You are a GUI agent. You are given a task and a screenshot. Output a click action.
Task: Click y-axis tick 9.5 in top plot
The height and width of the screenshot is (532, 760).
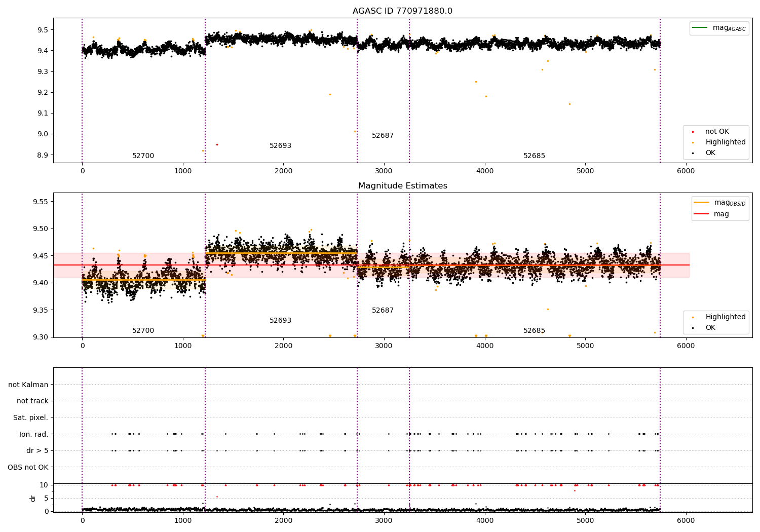tap(43, 30)
